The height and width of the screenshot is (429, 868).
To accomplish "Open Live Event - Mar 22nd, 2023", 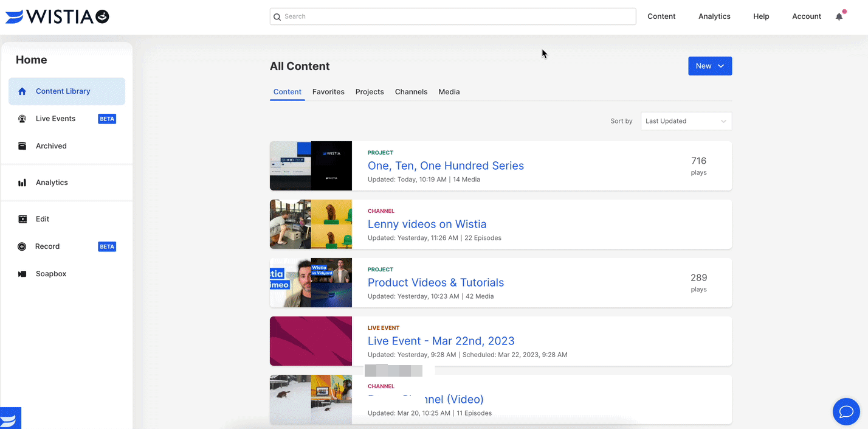I will (441, 341).
